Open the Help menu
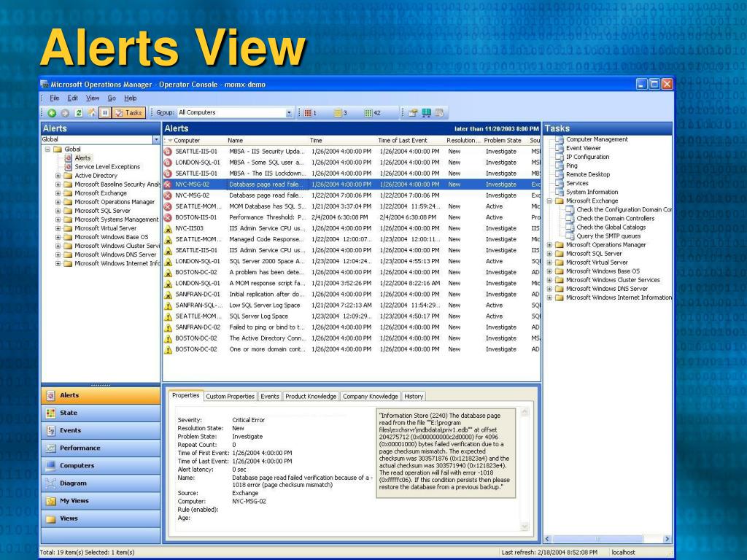 point(131,98)
